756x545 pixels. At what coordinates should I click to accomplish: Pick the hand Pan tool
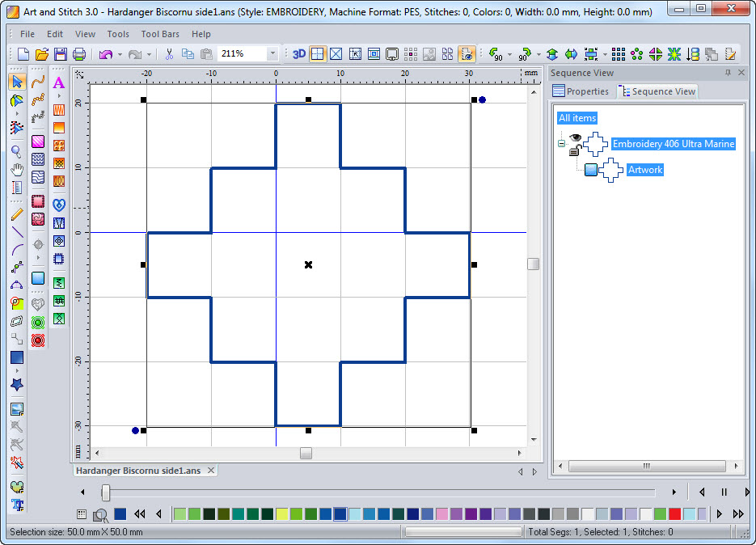point(17,169)
